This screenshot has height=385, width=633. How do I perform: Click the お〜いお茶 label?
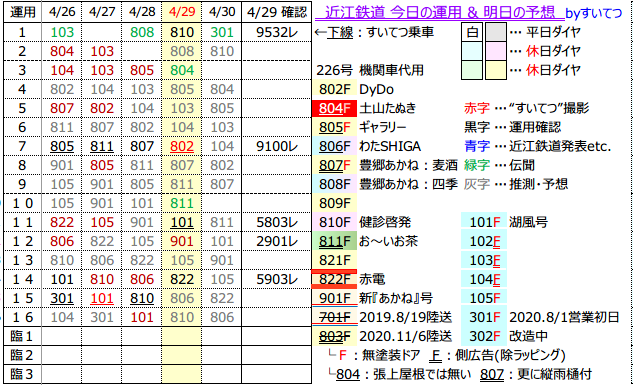coord(388,241)
